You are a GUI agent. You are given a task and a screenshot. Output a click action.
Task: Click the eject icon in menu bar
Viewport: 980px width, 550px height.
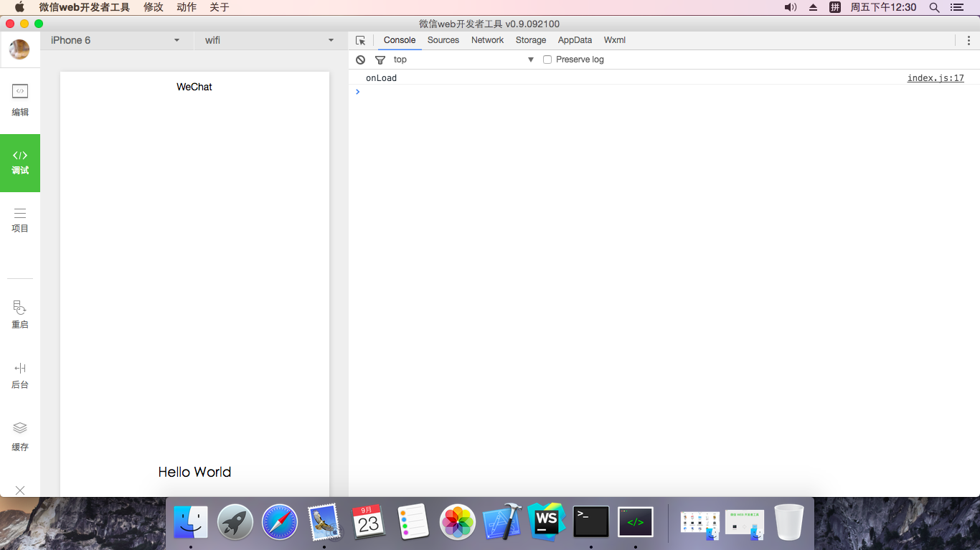813,7
